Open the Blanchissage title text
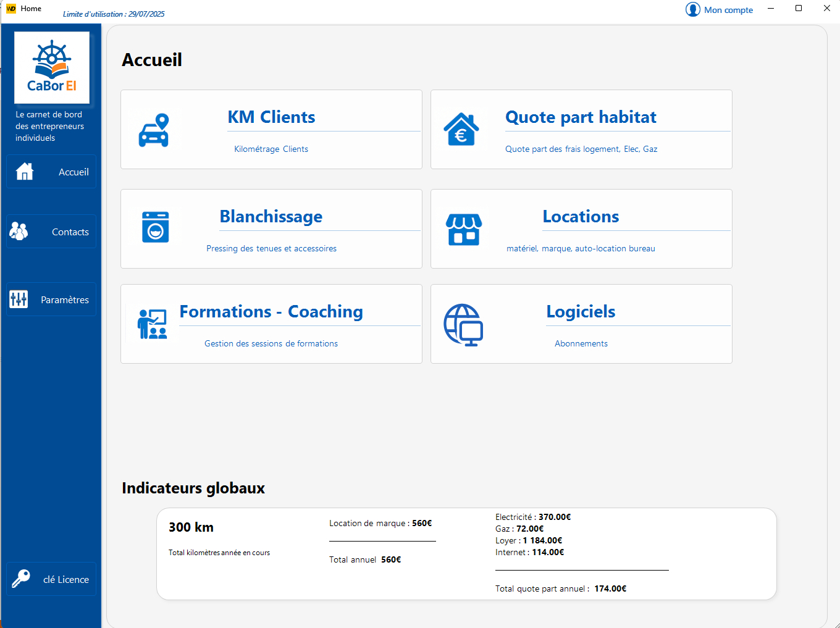The height and width of the screenshot is (628, 840). (271, 217)
